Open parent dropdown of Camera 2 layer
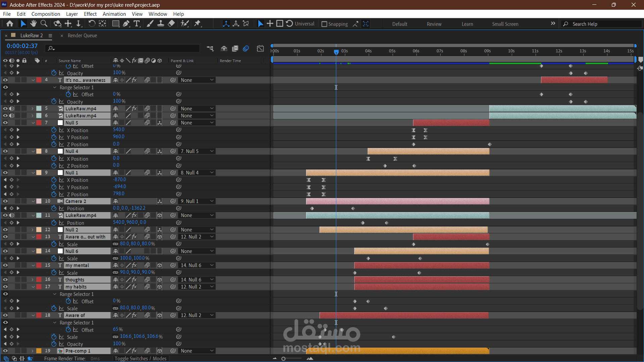 [x=197, y=201]
